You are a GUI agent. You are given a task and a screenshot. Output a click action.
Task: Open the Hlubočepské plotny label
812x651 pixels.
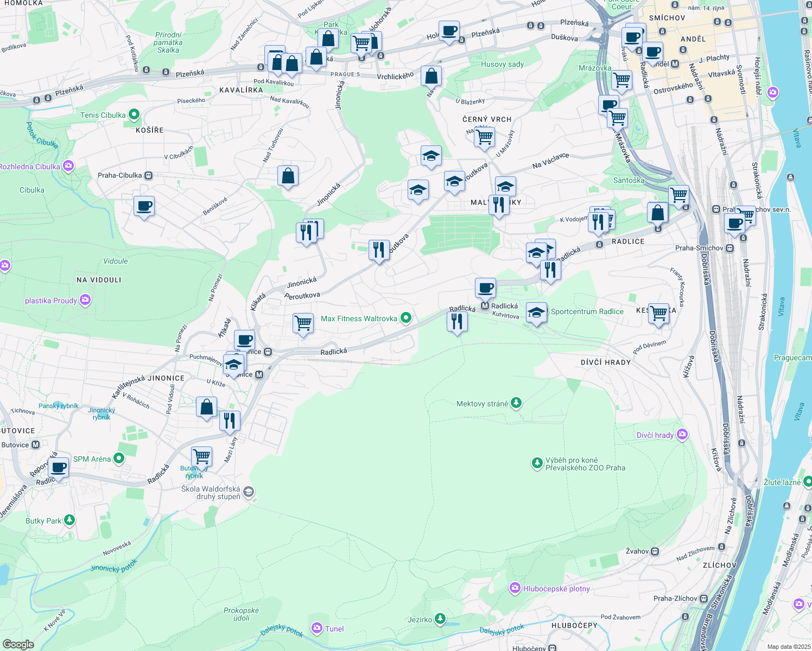(x=556, y=589)
